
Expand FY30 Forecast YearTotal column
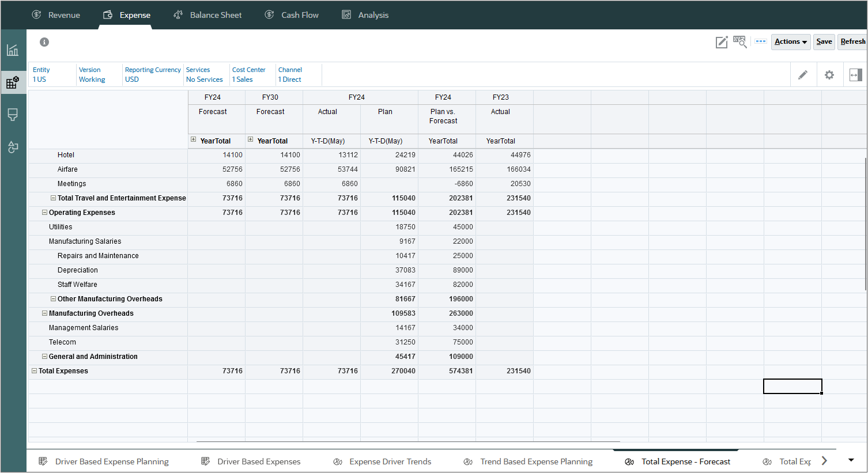251,139
